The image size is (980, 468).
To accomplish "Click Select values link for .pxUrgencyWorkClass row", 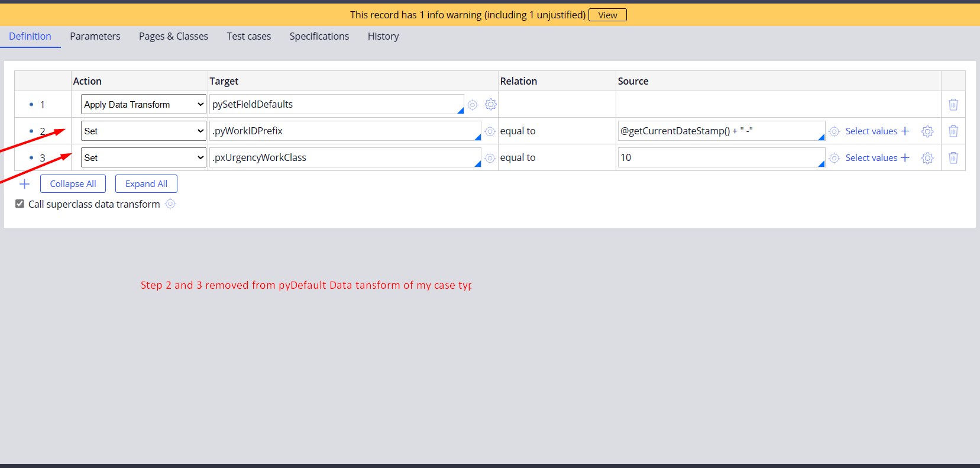I will [x=877, y=158].
